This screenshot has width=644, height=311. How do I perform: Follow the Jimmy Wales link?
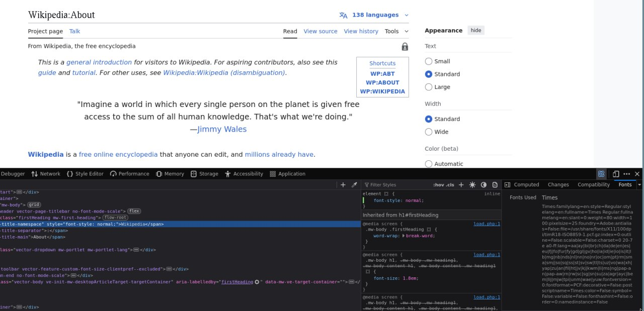(222, 129)
